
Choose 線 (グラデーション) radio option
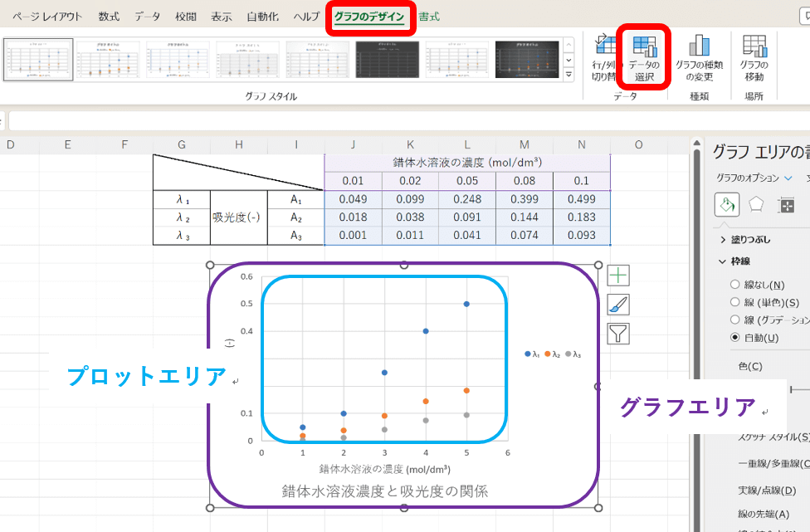click(734, 320)
